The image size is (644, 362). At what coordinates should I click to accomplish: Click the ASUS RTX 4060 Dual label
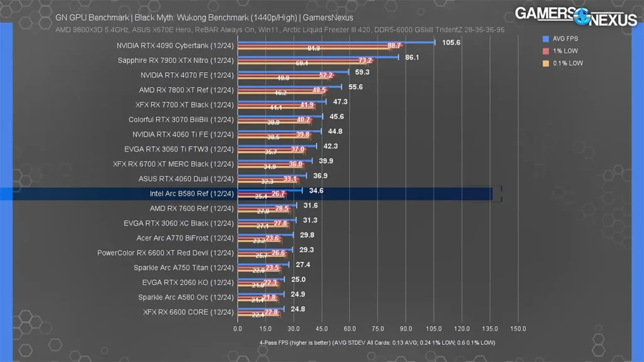(186, 179)
